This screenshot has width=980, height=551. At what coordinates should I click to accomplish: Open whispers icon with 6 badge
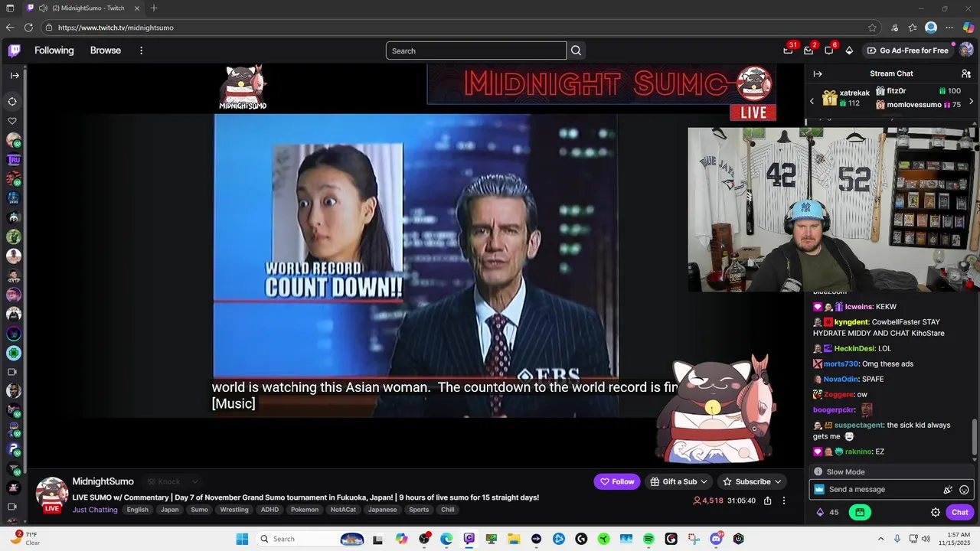pyautogui.click(x=829, y=51)
